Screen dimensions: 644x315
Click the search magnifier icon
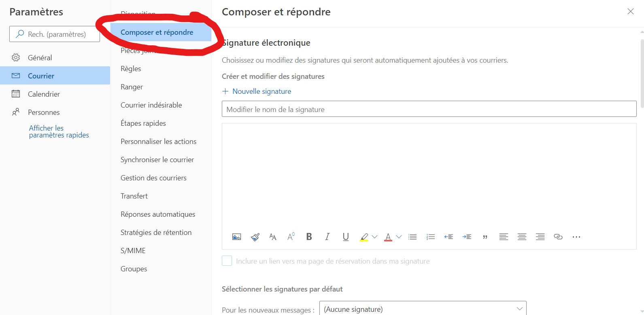point(19,34)
